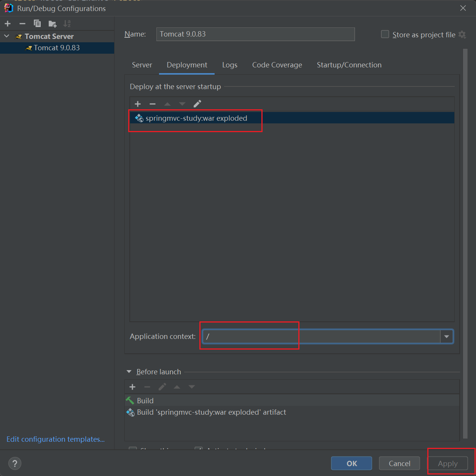
Task: Click the Name input field
Action: pos(255,34)
